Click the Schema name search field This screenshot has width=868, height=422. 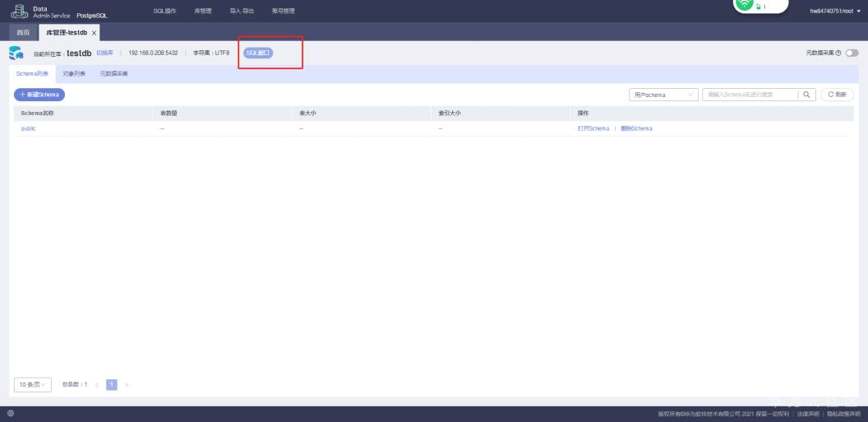pyautogui.click(x=750, y=95)
